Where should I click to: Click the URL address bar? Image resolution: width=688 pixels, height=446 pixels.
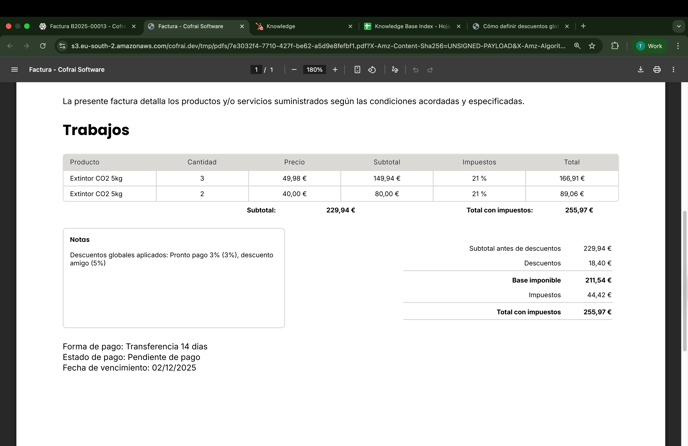click(x=318, y=46)
